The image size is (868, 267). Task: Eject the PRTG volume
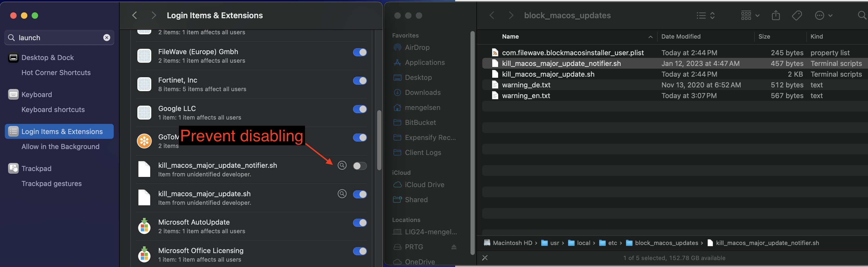point(454,247)
